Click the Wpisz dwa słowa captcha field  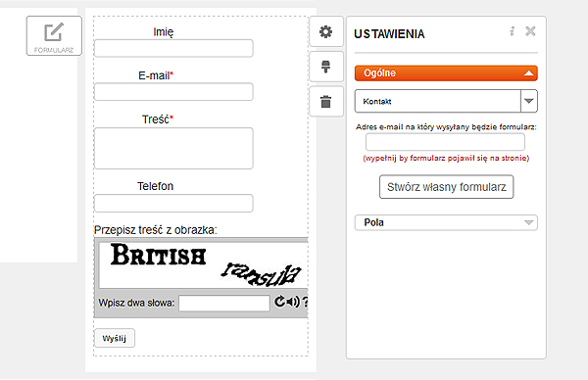coord(224,303)
